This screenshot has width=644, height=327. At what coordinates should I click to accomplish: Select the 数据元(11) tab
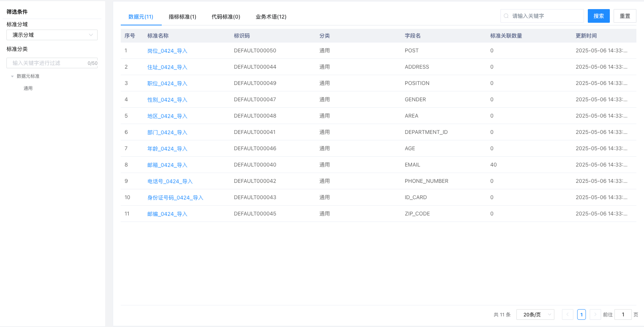pos(140,17)
